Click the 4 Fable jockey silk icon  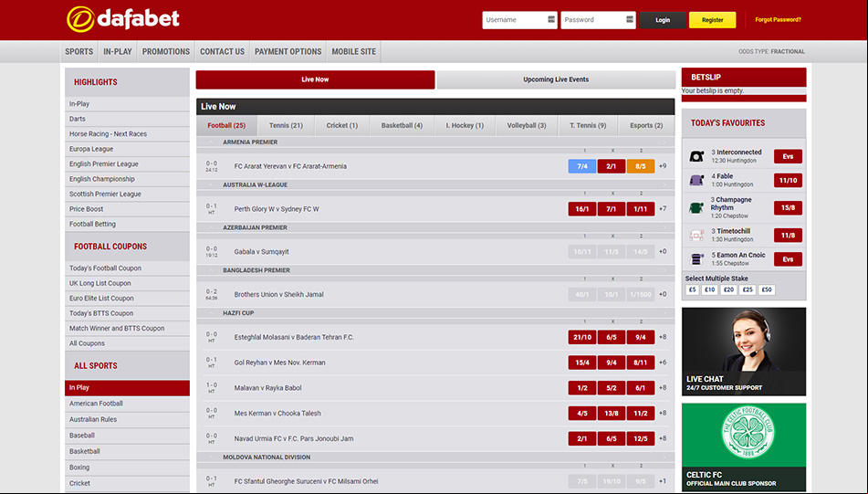[696, 180]
